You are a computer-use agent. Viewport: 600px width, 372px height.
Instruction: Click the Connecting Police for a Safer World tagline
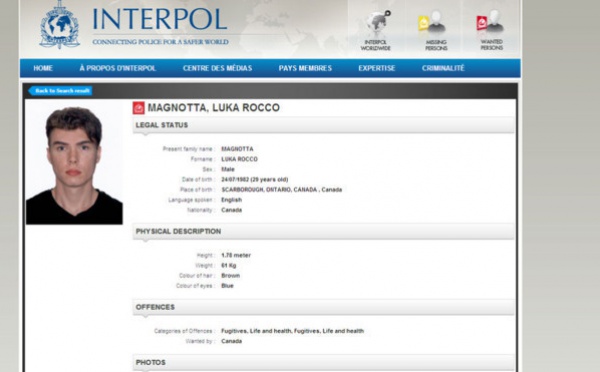point(160,42)
